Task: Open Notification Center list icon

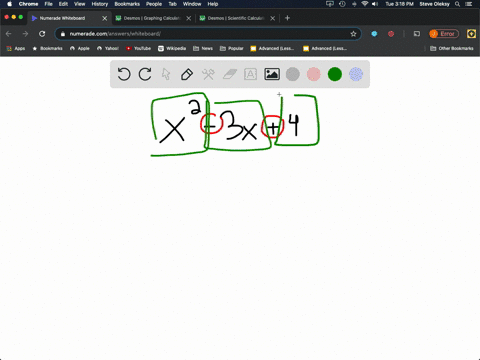Action: click(x=469, y=4)
